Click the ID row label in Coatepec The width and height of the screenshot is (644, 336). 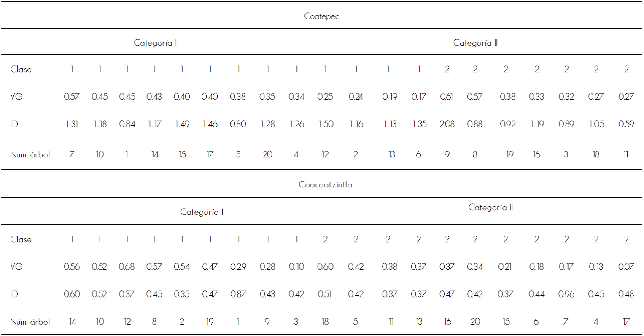14,124
